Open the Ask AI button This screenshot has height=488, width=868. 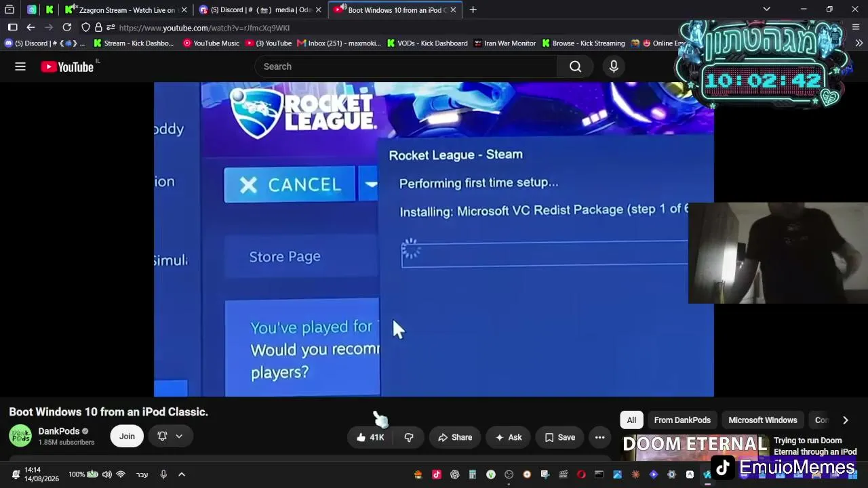click(x=509, y=437)
